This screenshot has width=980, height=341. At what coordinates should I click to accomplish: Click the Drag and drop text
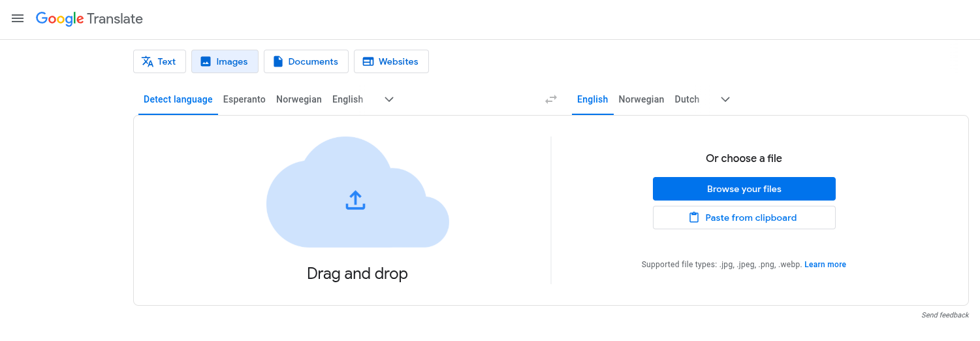(x=357, y=273)
